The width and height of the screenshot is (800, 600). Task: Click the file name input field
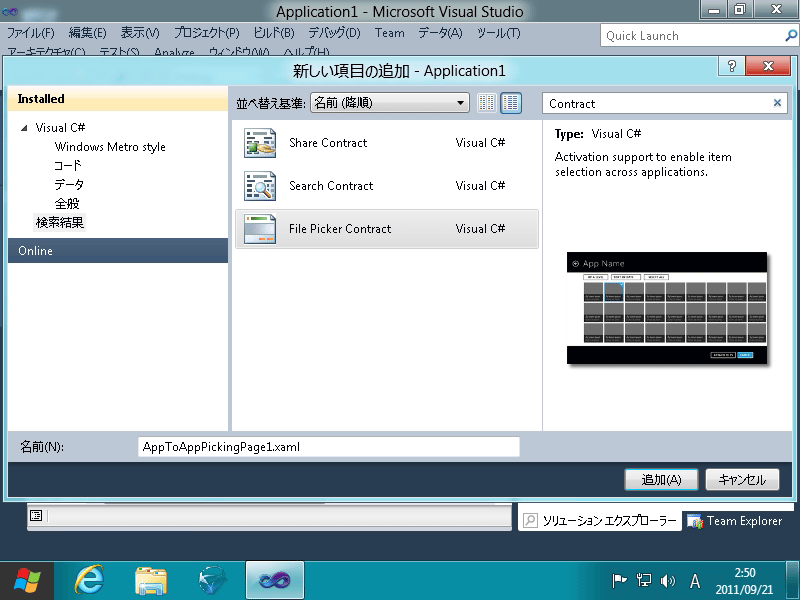(328, 447)
